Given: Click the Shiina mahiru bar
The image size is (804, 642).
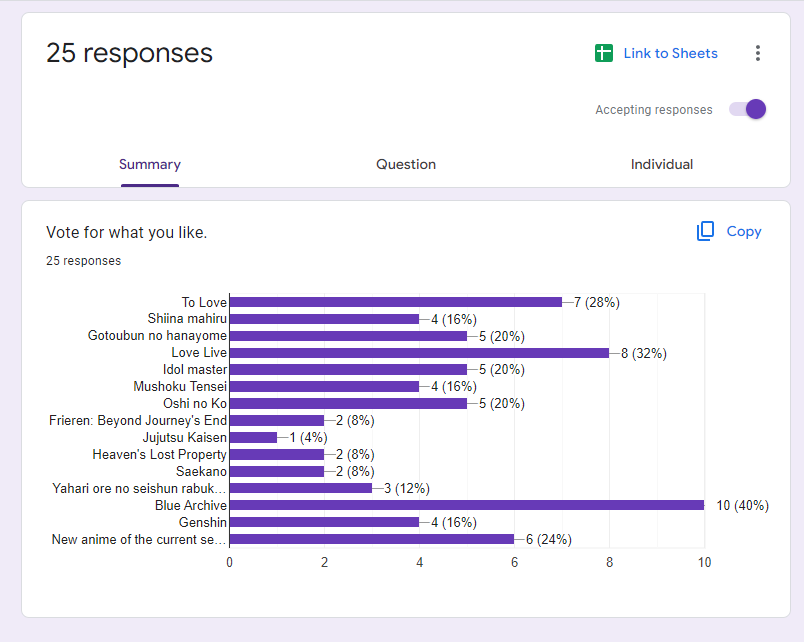Looking at the screenshot, I should [x=325, y=319].
